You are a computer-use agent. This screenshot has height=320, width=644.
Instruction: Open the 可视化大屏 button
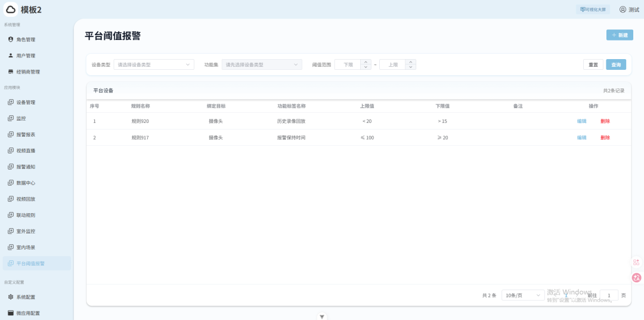(x=593, y=10)
